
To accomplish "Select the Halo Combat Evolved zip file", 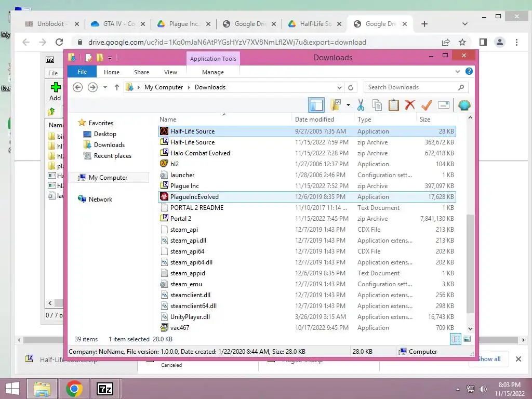I will tap(307, 153).
